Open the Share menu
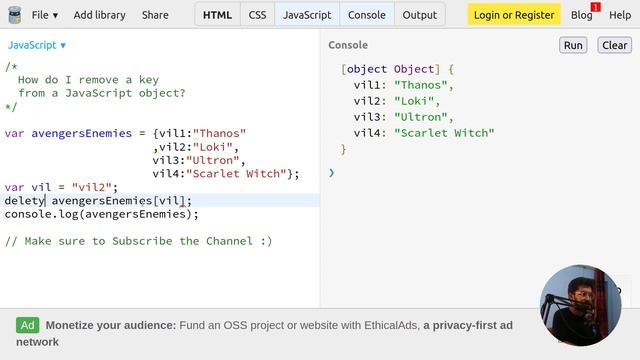Screen dimensions: 640x360 point(155,15)
